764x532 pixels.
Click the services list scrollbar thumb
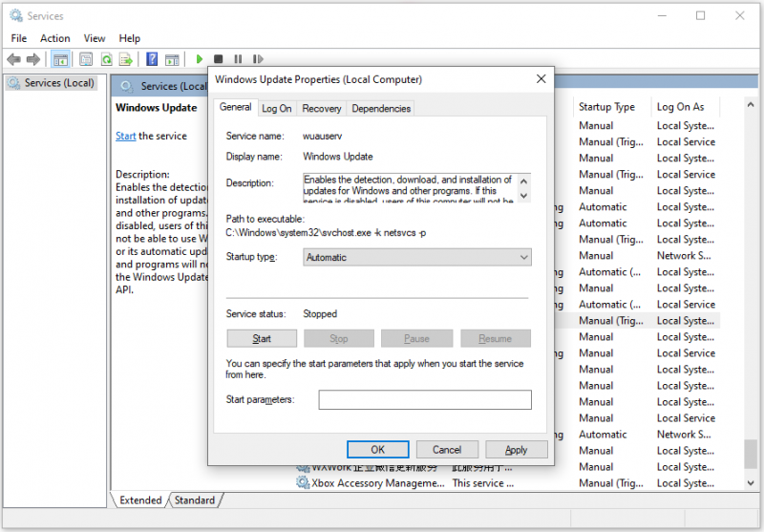coord(751,454)
